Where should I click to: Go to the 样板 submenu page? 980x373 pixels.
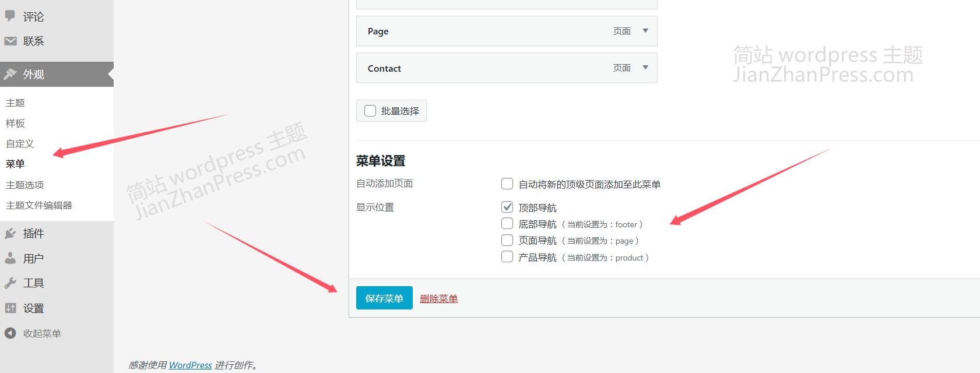(x=15, y=123)
